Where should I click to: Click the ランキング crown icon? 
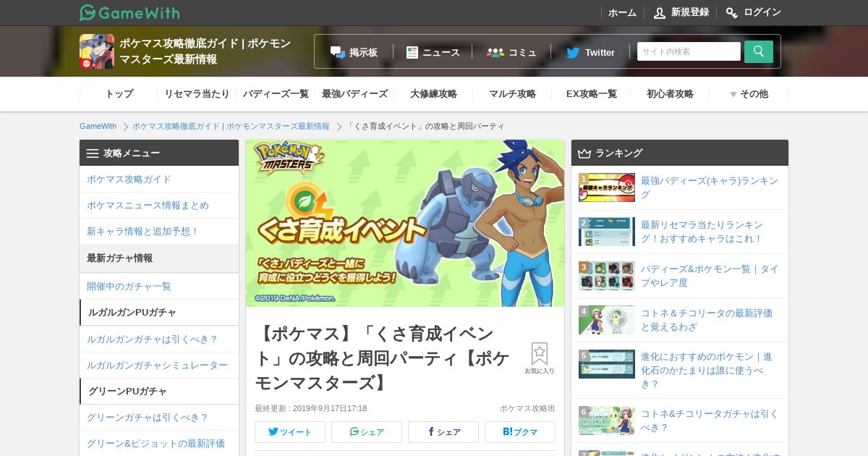point(584,153)
